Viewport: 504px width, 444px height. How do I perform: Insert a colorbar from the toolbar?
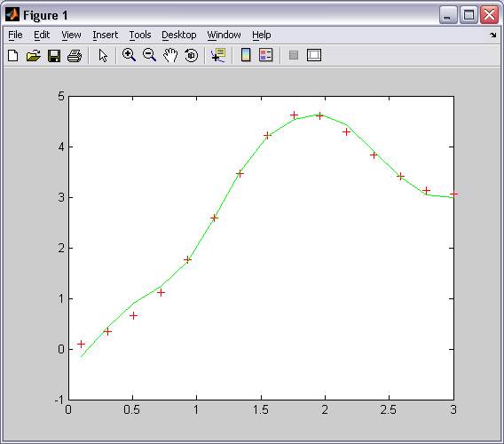click(246, 55)
